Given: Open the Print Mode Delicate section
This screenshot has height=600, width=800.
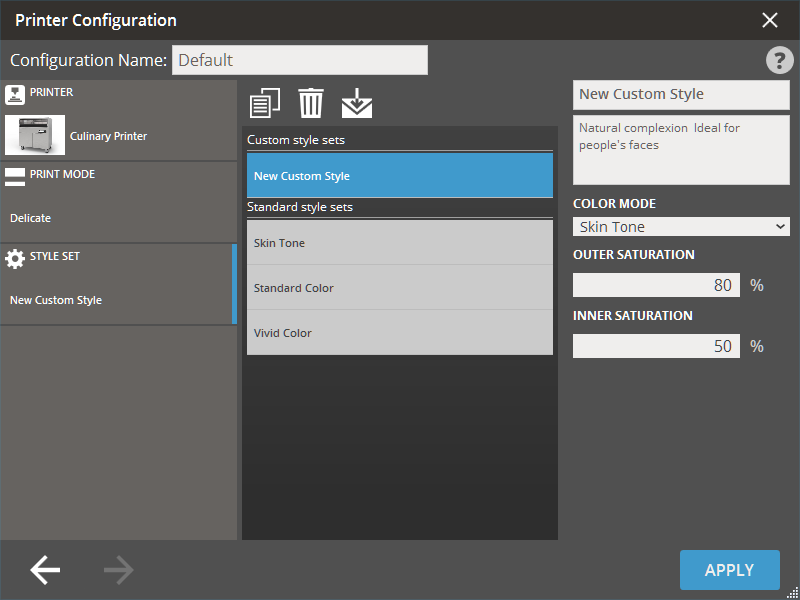Looking at the screenshot, I should (x=118, y=217).
